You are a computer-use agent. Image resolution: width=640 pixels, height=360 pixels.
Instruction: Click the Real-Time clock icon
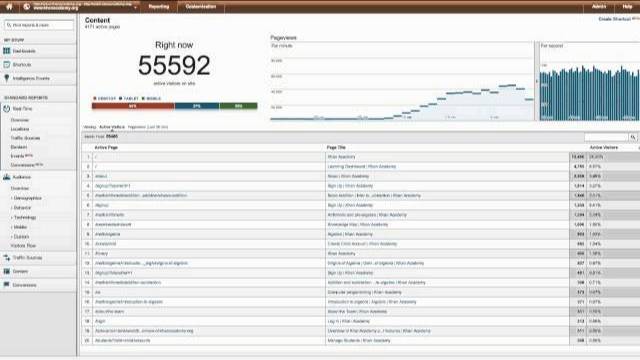coord(7,109)
